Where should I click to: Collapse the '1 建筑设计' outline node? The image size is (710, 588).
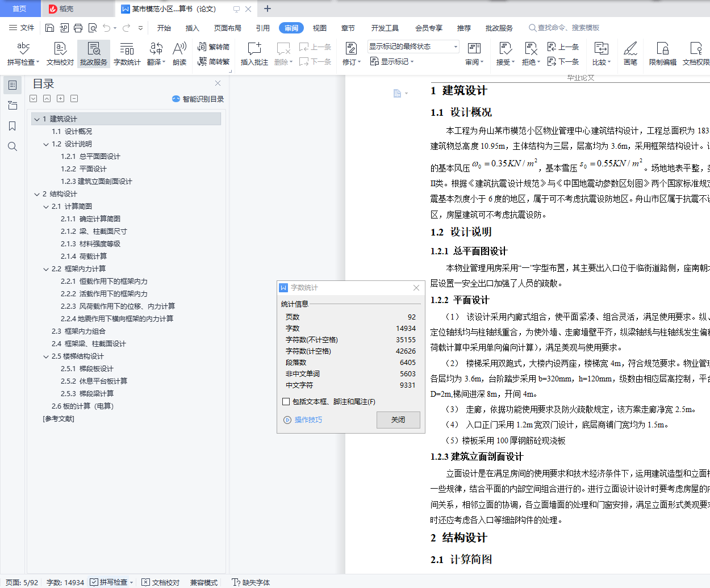point(37,119)
